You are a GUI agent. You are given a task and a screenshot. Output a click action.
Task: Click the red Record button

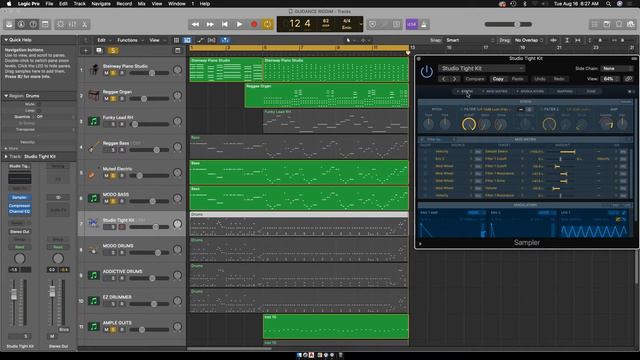254,24
